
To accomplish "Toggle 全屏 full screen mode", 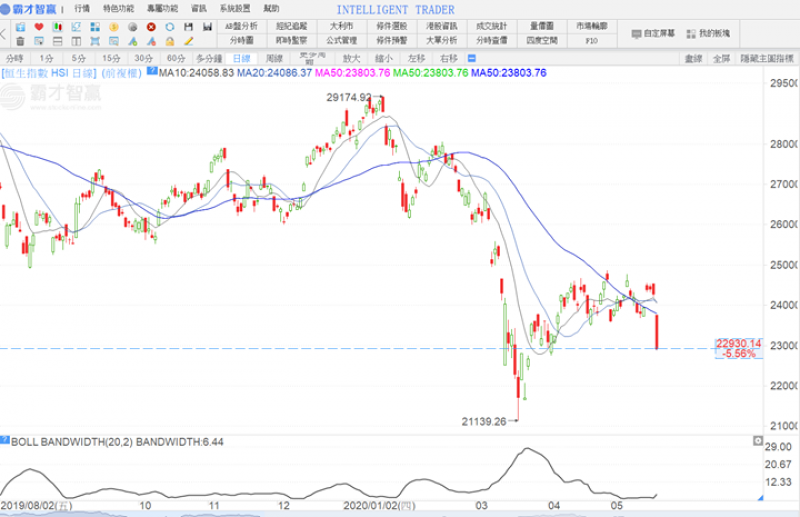I will coord(721,59).
